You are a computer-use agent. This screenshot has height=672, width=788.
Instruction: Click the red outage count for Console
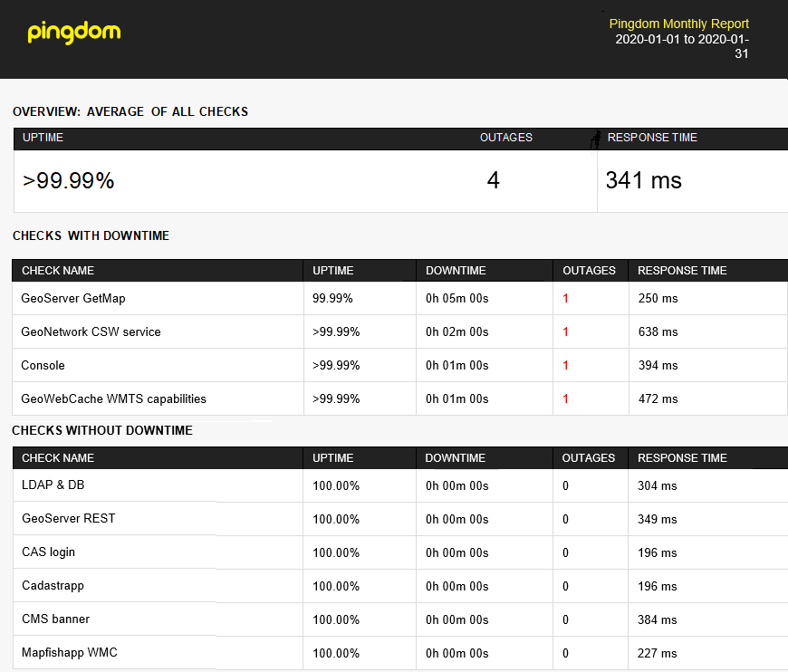coord(565,365)
